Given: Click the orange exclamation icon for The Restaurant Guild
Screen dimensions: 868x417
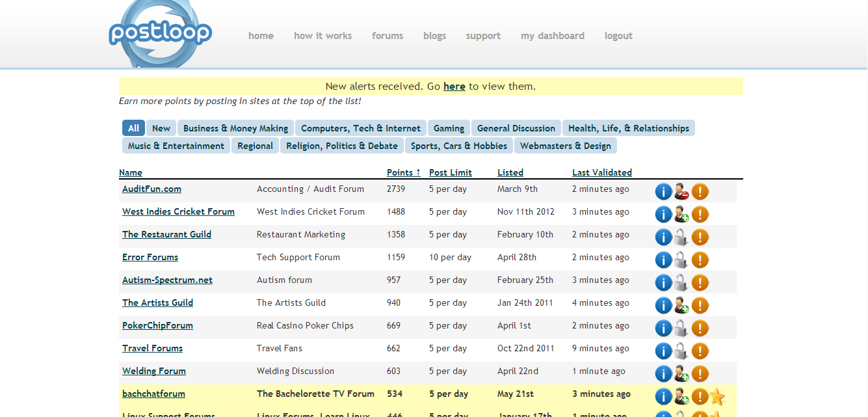Looking at the screenshot, I should 700,237.
